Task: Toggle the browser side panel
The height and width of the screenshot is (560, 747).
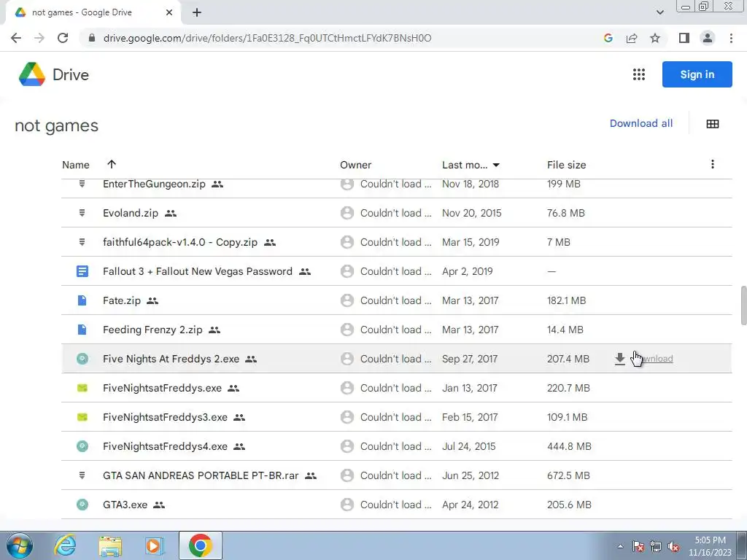Action: tap(684, 38)
